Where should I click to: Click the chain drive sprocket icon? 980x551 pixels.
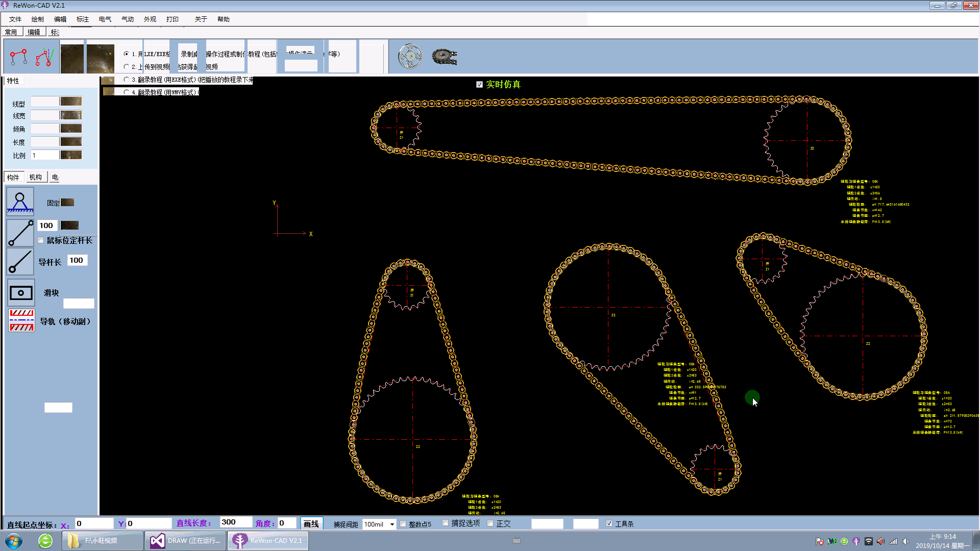[x=444, y=56]
